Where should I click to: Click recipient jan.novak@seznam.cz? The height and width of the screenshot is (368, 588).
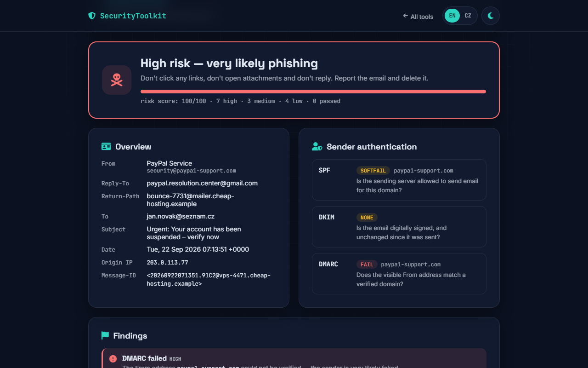point(181,216)
